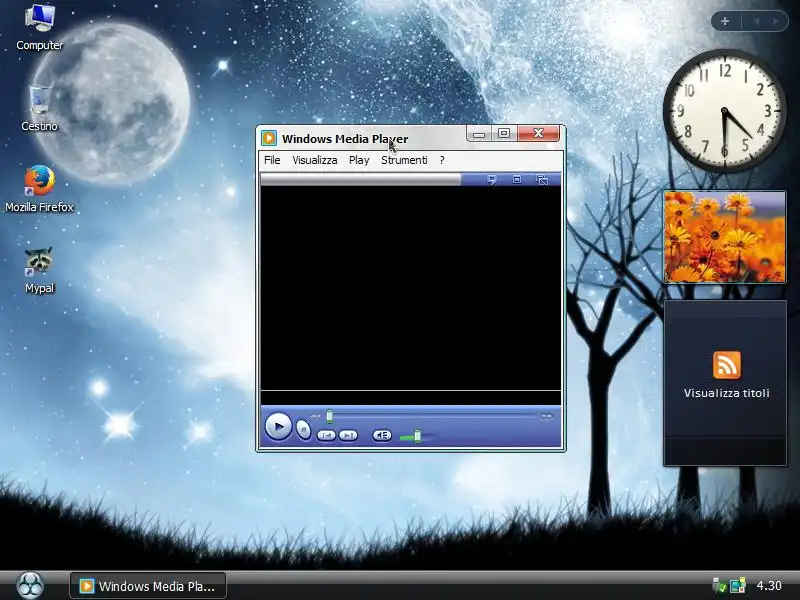Click the orange RSS feed icon
Viewport: 800px width, 600px height.
click(x=727, y=365)
